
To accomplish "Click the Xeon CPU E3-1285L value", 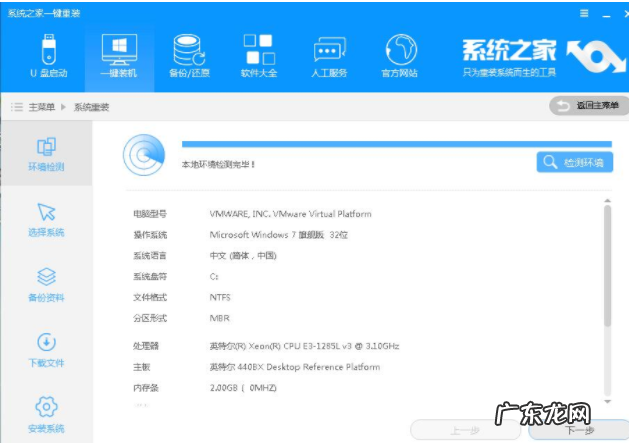I will point(304,346).
